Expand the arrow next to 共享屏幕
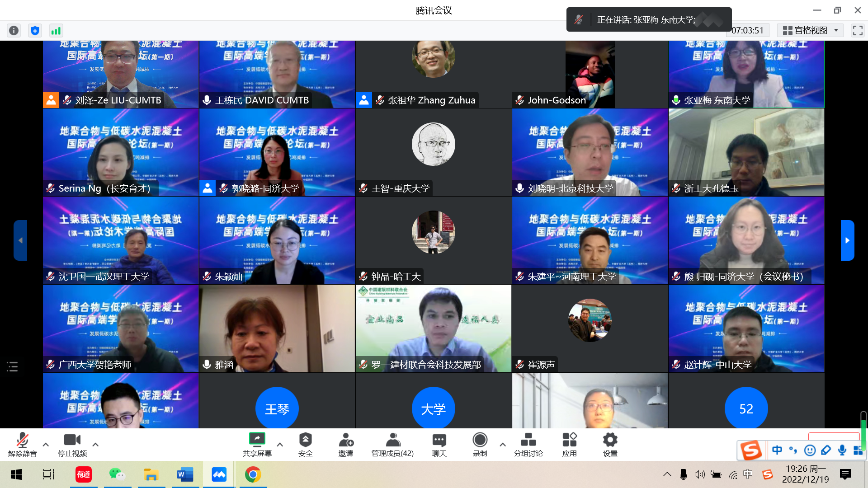The height and width of the screenshot is (488, 868). pyautogui.click(x=280, y=445)
